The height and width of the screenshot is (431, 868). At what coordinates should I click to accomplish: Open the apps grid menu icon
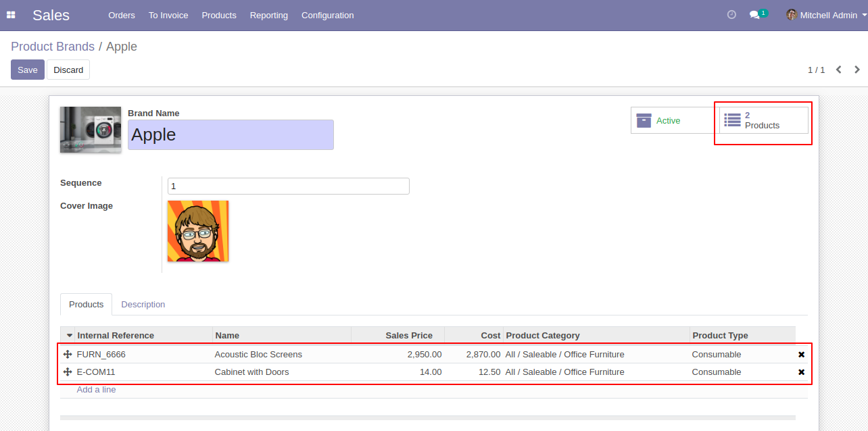(11, 15)
